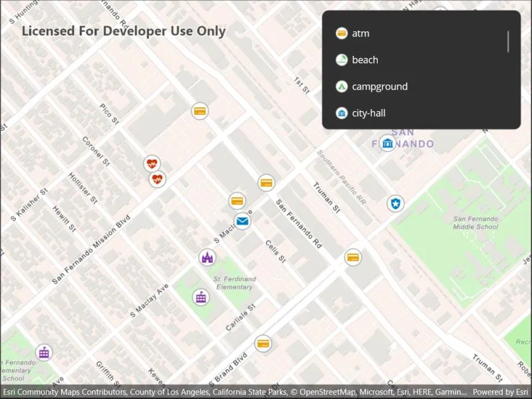Select the purple place-of-worship marker on Maclay Ave
The width and height of the screenshot is (532, 399).
[207, 257]
